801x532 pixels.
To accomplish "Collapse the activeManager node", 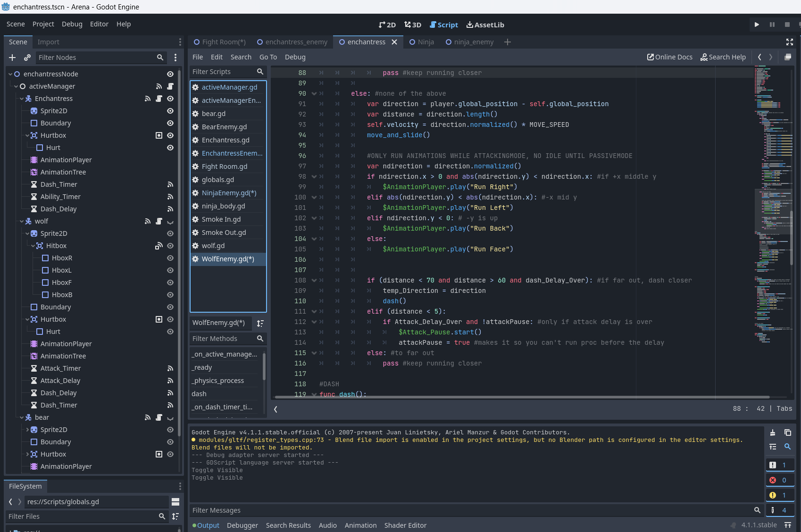I will click(x=16, y=86).
